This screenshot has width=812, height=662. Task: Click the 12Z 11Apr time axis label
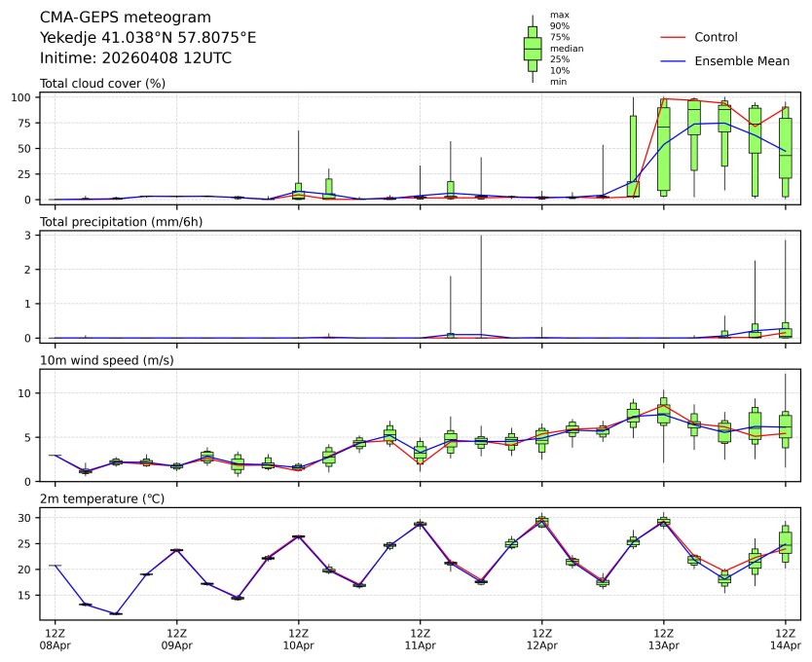coord(420,640)
